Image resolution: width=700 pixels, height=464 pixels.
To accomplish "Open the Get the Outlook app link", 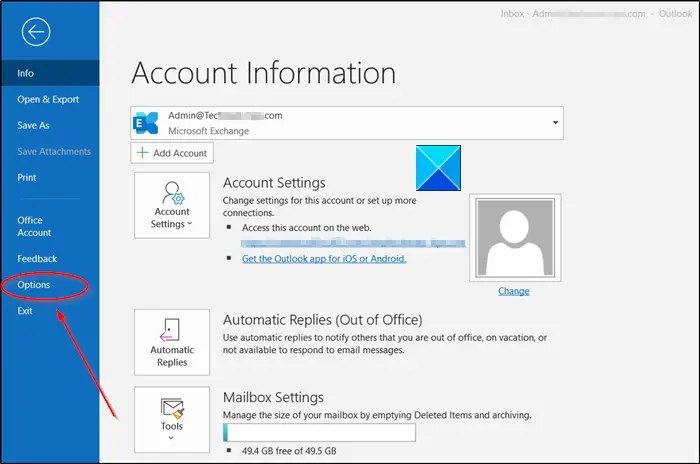I will pyautogui.click(x=324, y=259).
